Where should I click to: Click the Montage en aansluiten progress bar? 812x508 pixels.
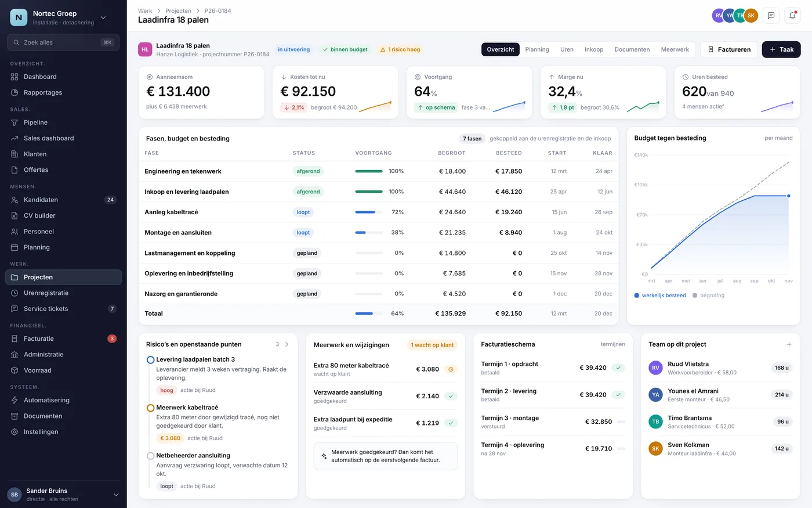click(x=369, y=233)
